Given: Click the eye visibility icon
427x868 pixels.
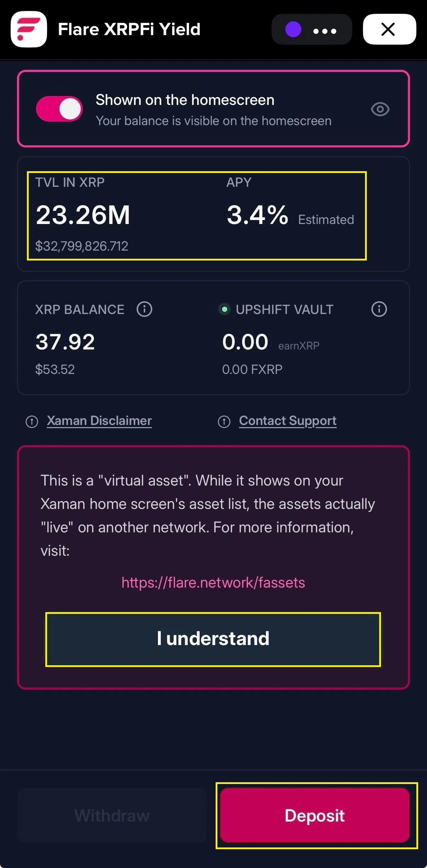Looking at the screenshot, I should click(x=380, y=109).
